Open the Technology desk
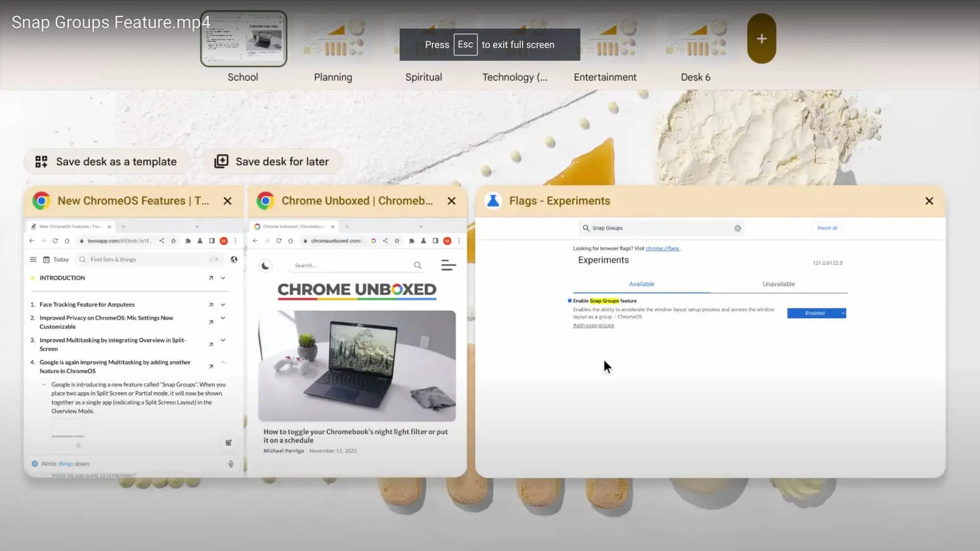 pyautogui.click(x=514, y=77)
